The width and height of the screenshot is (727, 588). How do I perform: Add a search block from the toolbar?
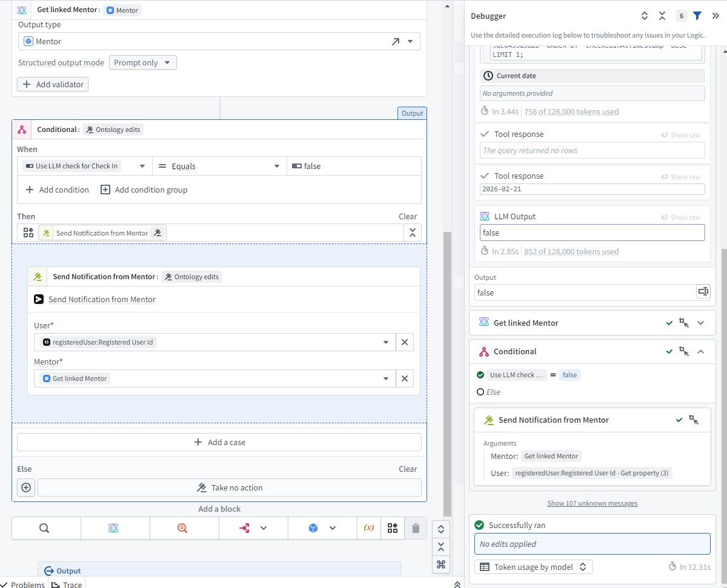tap(45, 528)
